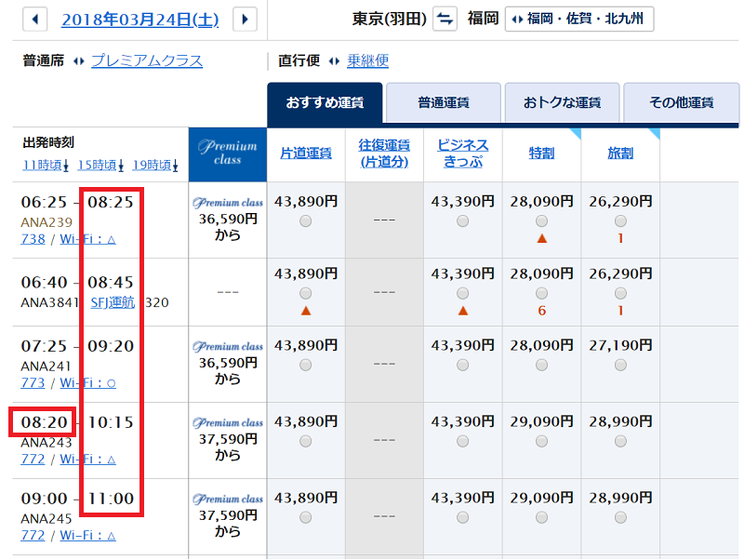Open 特割 fare details

tap(542, 153)
